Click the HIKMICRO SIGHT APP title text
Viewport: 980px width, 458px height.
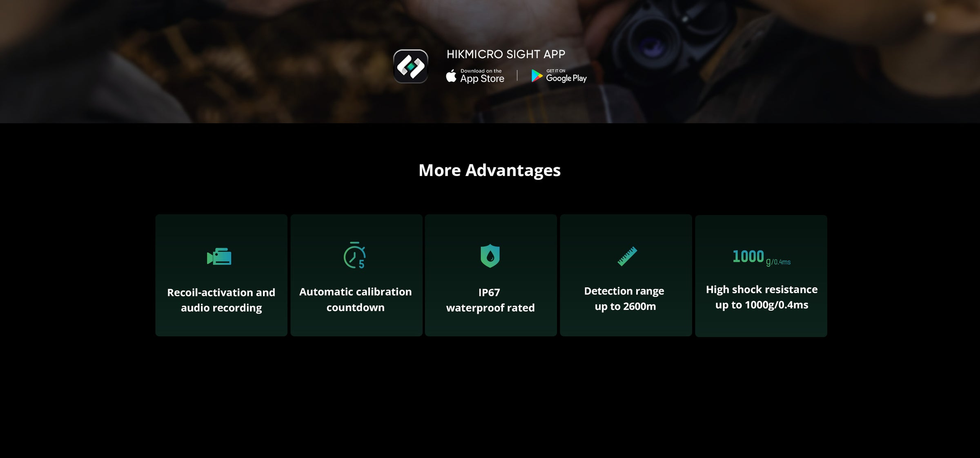[506, 54]
